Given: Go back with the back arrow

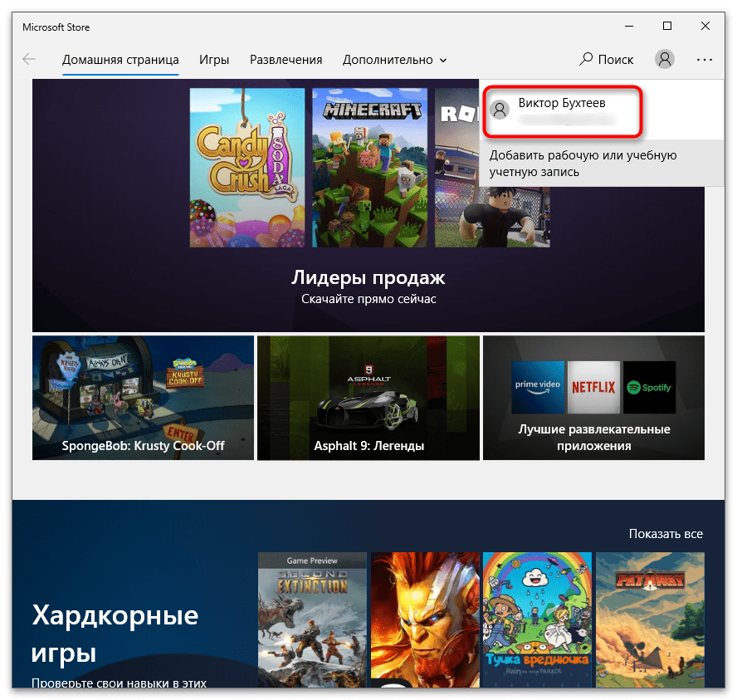Looking at the screenshot, I should pyautogui.click(x=29, y=59).
